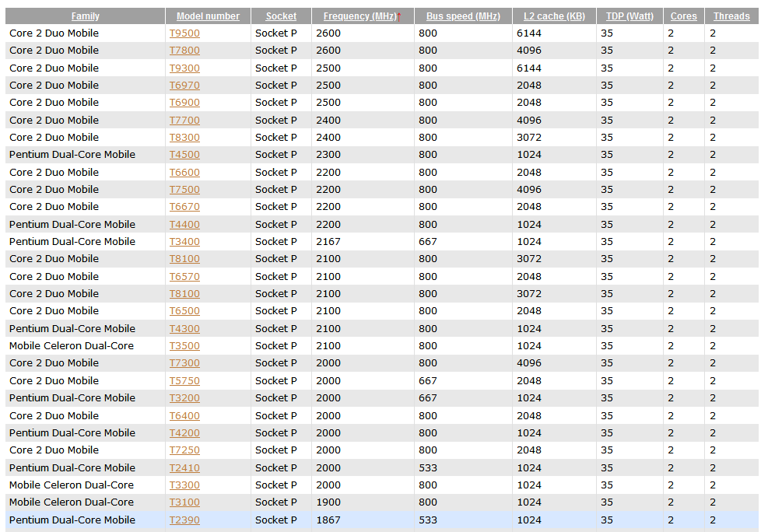The height and width of the screenshot is (532, 761).
Task: Select the 533 bus speed in T2410 row
Action: pyautogui.click(x=428, y=467)
